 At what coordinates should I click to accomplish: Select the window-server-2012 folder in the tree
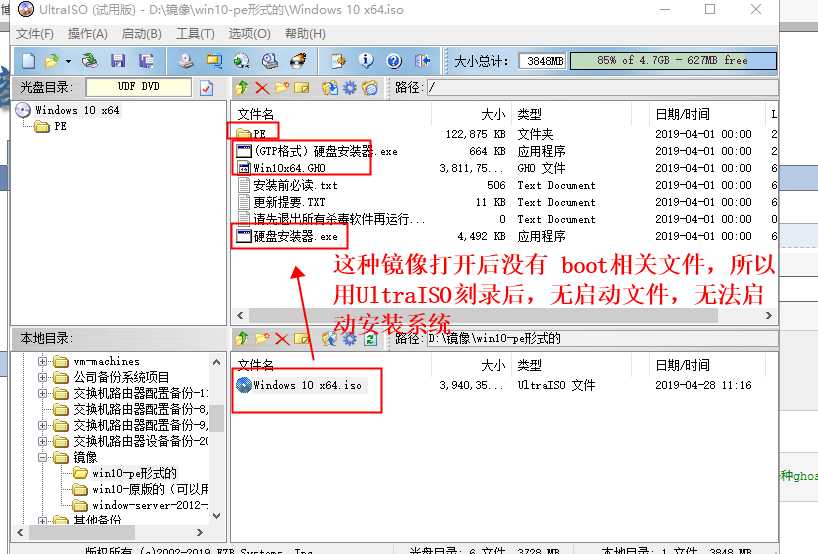pyautogui.click(x=150, y=505)
